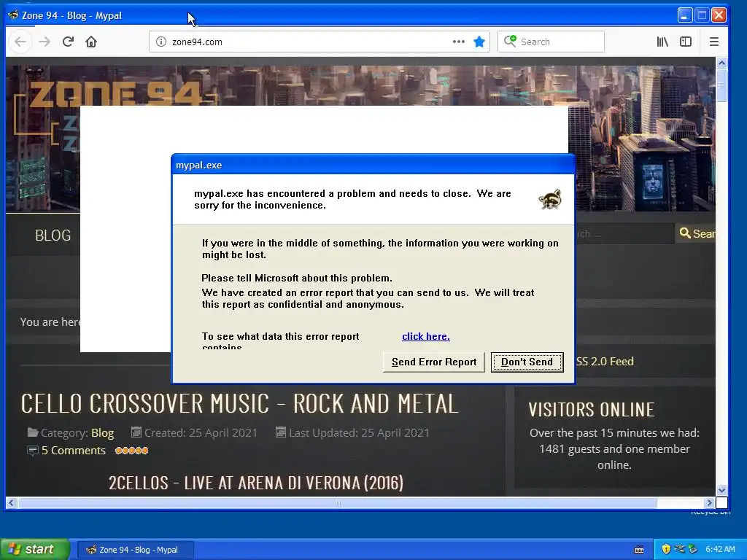Image resolution: width=747 pixels, height=560 pixels.
Task: Click the website search text field
Action: point(625,233)
